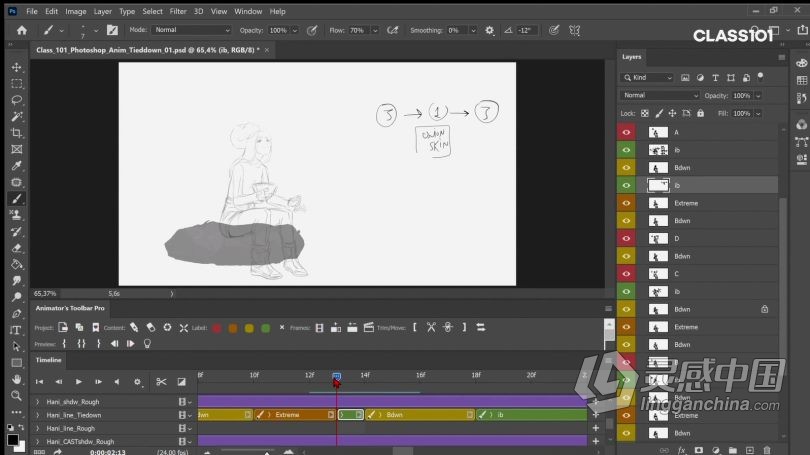This screenshot has width=810, height=455.
Task: Go to first frame button
Action: tap(39, 382)
